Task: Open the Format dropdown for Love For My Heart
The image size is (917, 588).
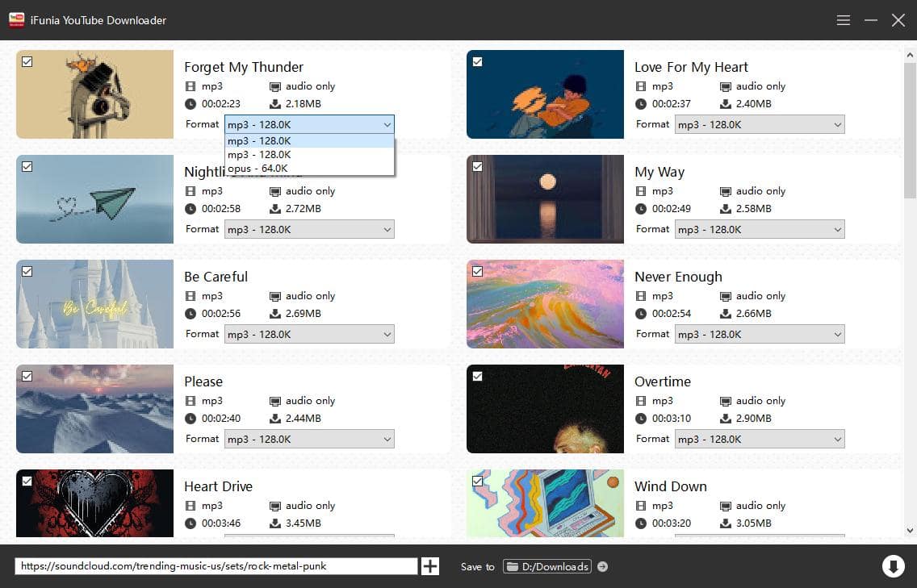Action: tap(759, 125)
